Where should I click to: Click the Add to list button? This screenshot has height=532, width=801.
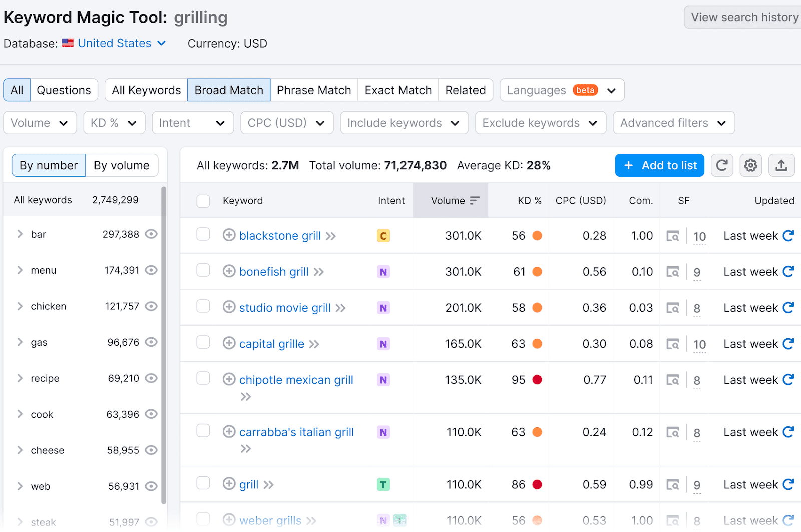pos(659,165)
